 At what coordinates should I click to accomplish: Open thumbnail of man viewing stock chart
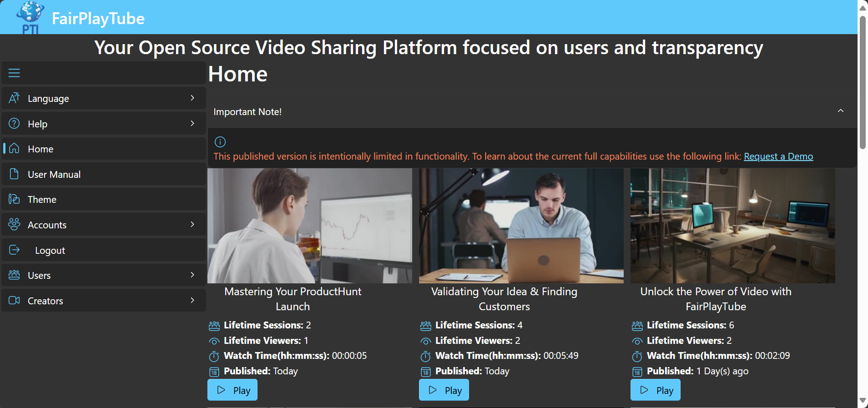(310, 226)
